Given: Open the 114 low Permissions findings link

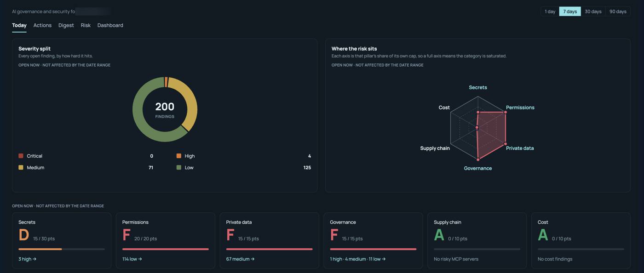Looking at the screenshot, I should (x=132, y=259).
